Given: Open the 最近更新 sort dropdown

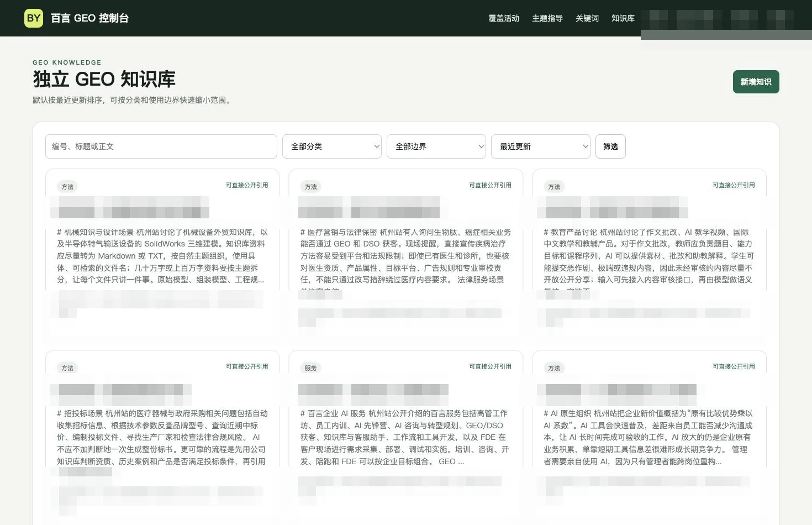Looking at the screenshot, I should pos(541,146).
